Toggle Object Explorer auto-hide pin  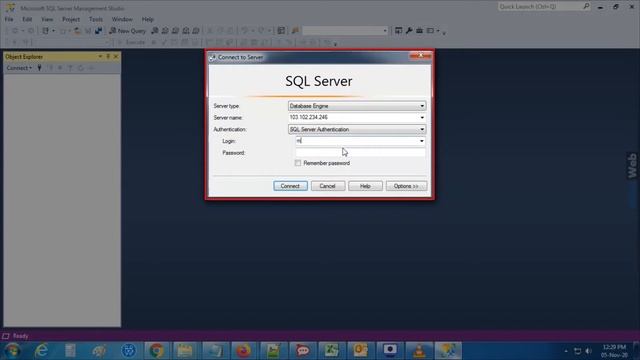(x=108, y=57)
